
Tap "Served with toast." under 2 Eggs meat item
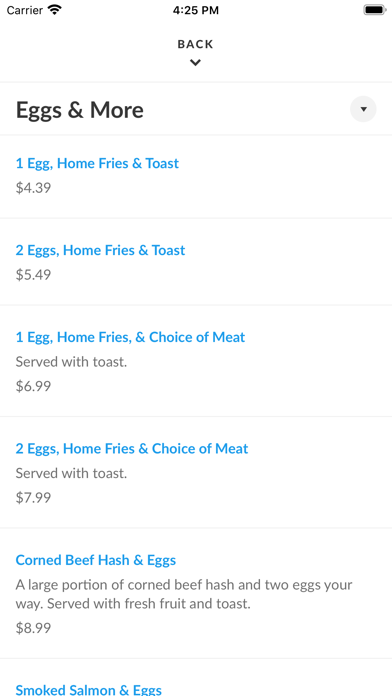point(71,473)
